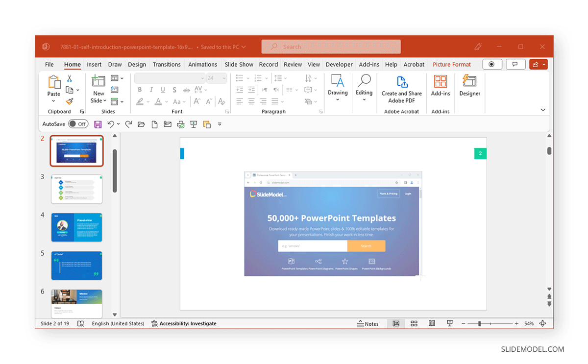Viewport: 588px width, 364px height.
Task: Click the Email icon in quick access toolbar
Action: click(168, 124)
